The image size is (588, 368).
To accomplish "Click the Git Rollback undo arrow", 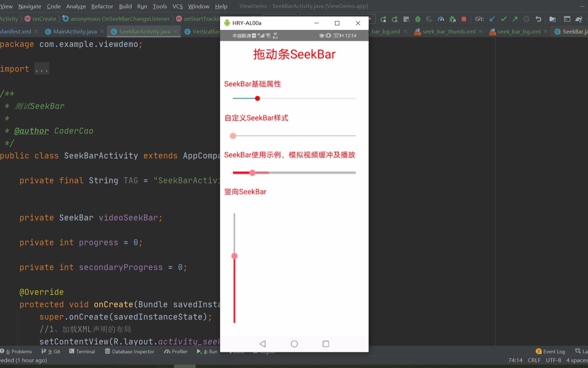I will coord(538,19).
